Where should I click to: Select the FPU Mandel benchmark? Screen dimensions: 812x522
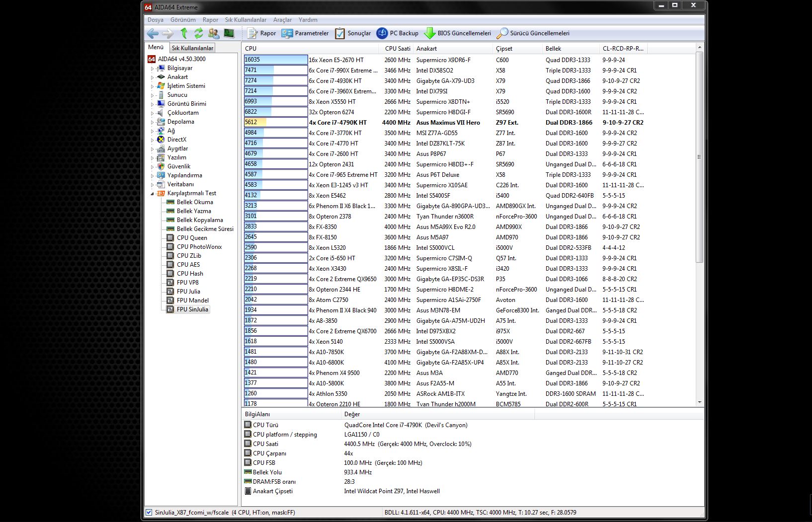point(193,300)
